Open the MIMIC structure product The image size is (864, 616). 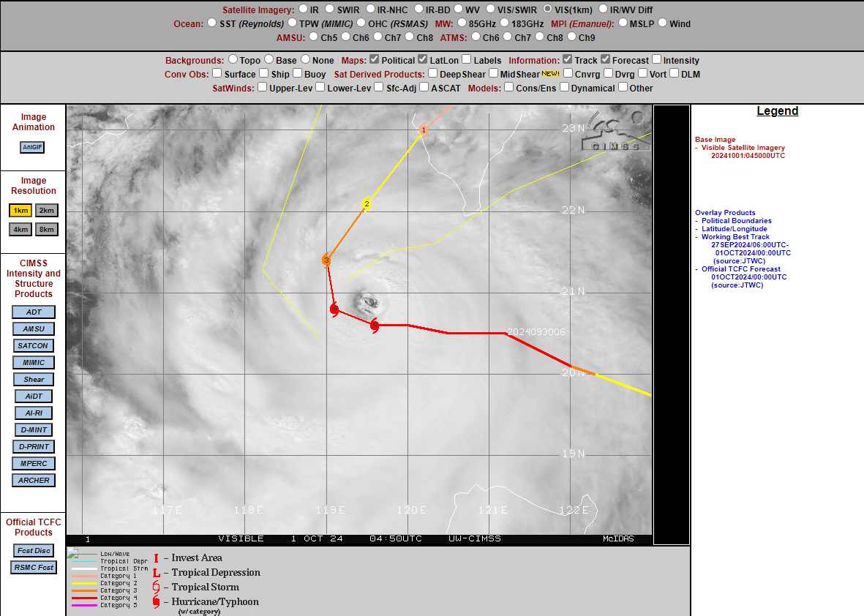34,363
